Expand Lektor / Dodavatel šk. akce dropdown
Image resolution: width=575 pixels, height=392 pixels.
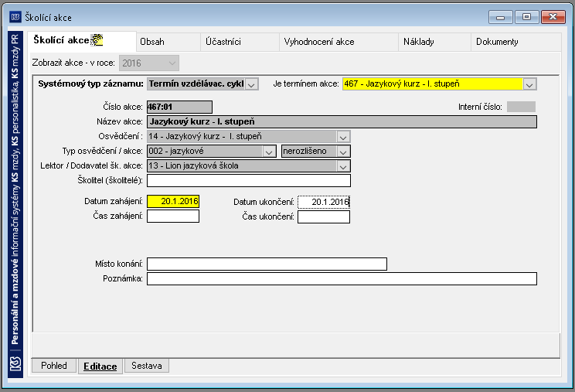pos(343,166)
